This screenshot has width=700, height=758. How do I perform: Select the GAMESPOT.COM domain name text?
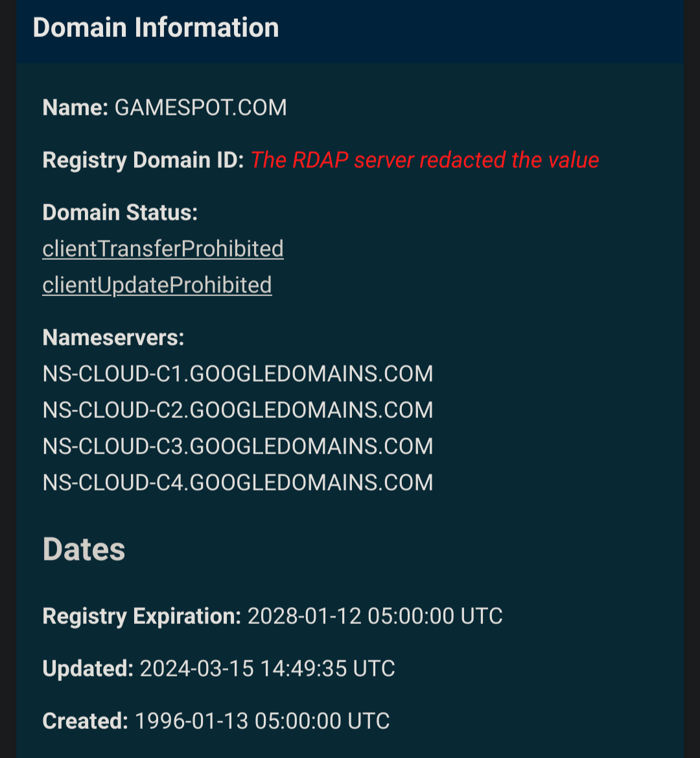(x=201, y=108)
